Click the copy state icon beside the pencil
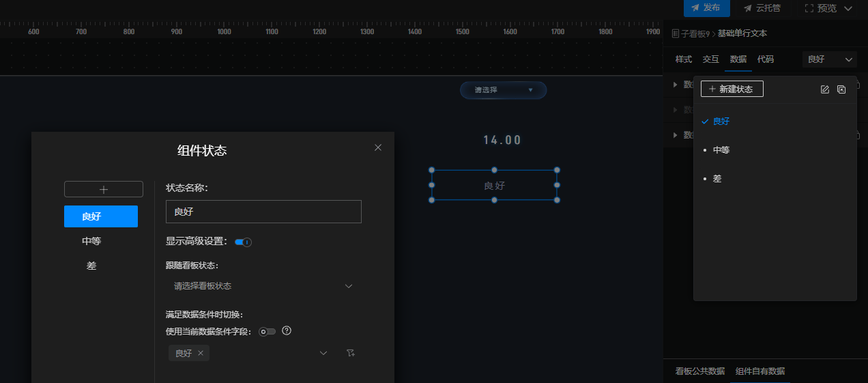 coord(841,89)
